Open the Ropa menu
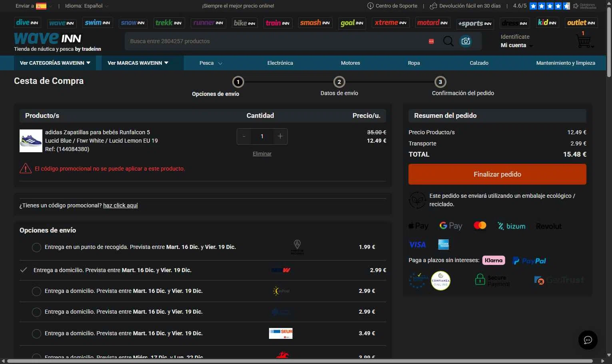The height and width of the screenshot is (364, 612). coord(414,63)
